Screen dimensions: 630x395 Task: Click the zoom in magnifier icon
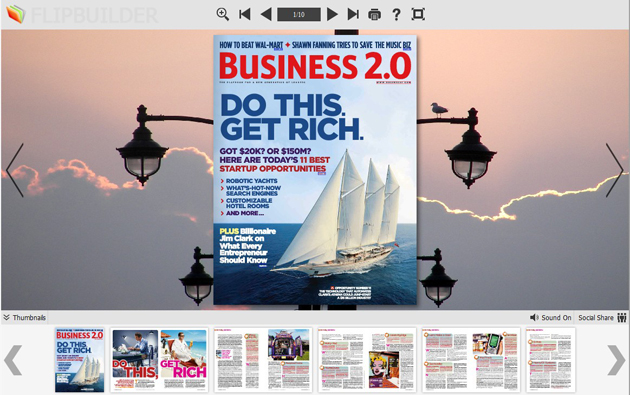[223, 14]
